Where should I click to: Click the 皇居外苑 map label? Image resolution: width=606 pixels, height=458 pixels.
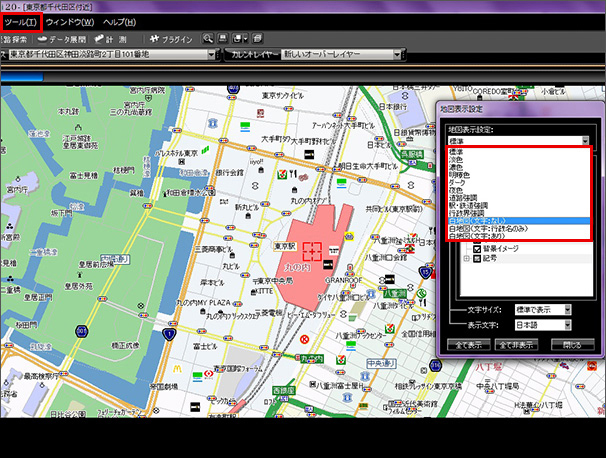[x=79, y=286]
